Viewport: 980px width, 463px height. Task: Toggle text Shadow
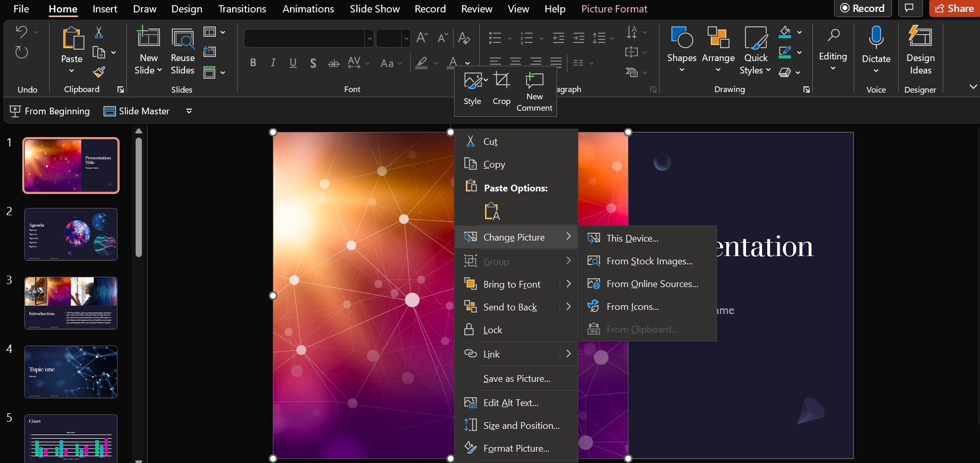point(313,63)
